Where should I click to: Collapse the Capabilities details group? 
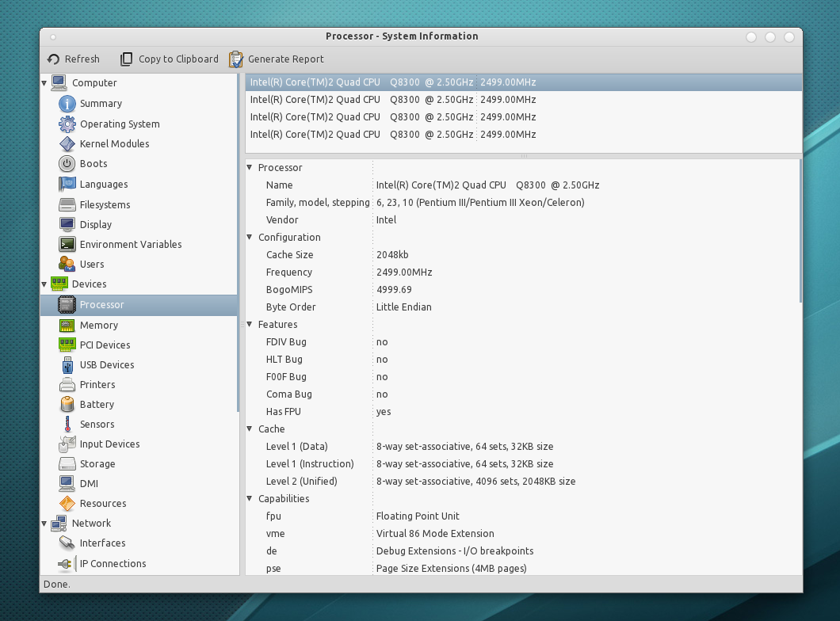[x=249, y=498]
